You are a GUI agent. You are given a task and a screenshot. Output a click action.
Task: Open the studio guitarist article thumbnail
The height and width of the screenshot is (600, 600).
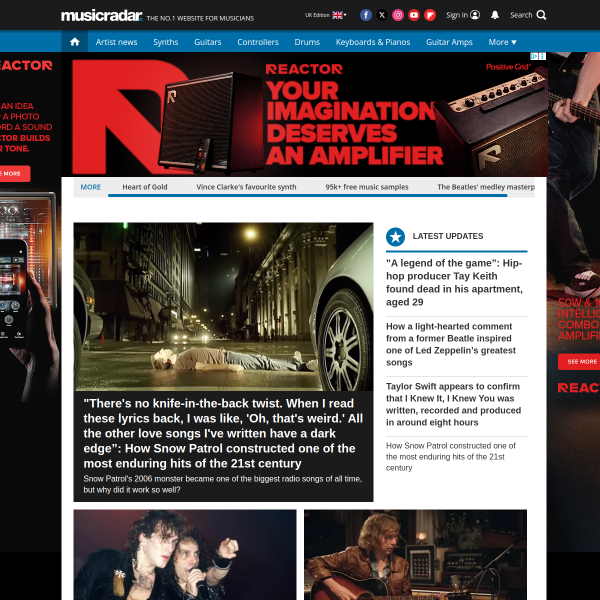[x=415, y=554]
